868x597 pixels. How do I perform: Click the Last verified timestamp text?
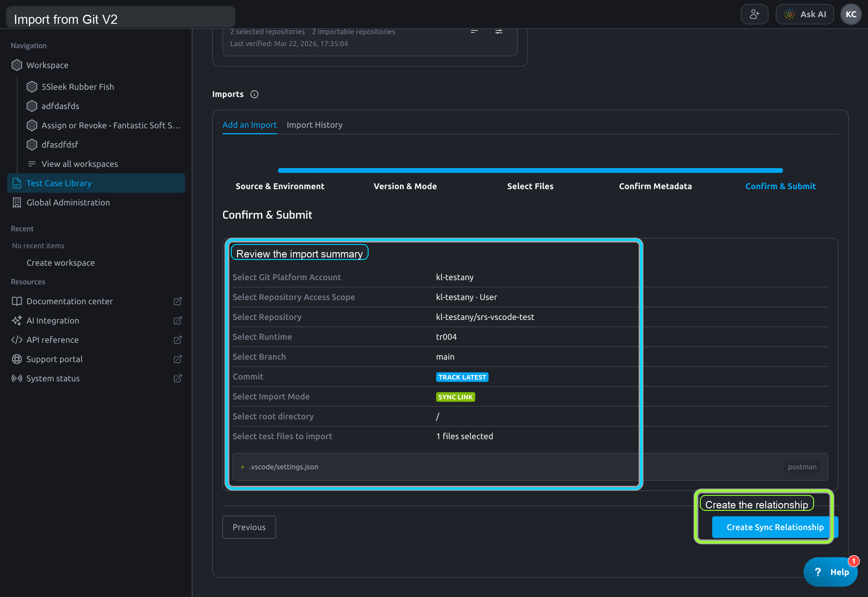pos(289,43)
